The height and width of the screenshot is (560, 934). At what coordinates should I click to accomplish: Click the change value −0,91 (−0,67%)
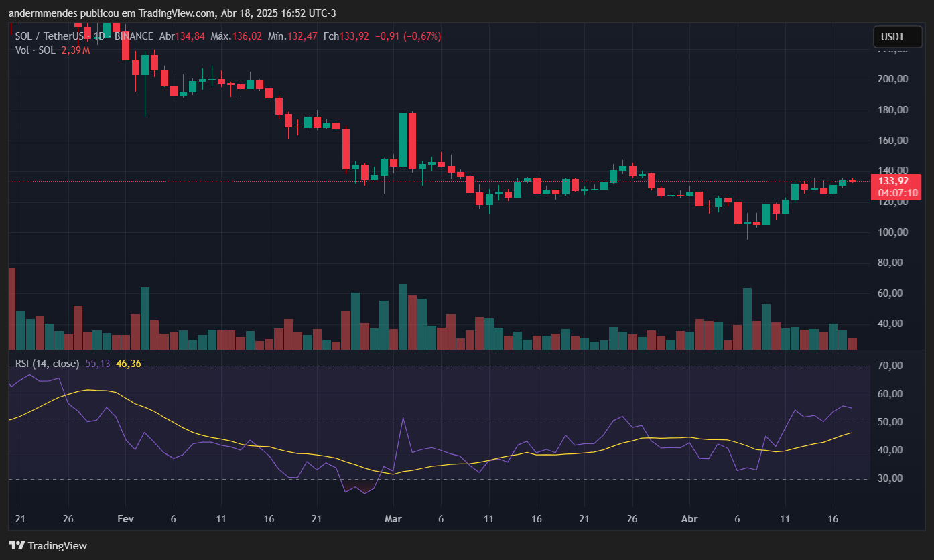(x=408, y=36)
